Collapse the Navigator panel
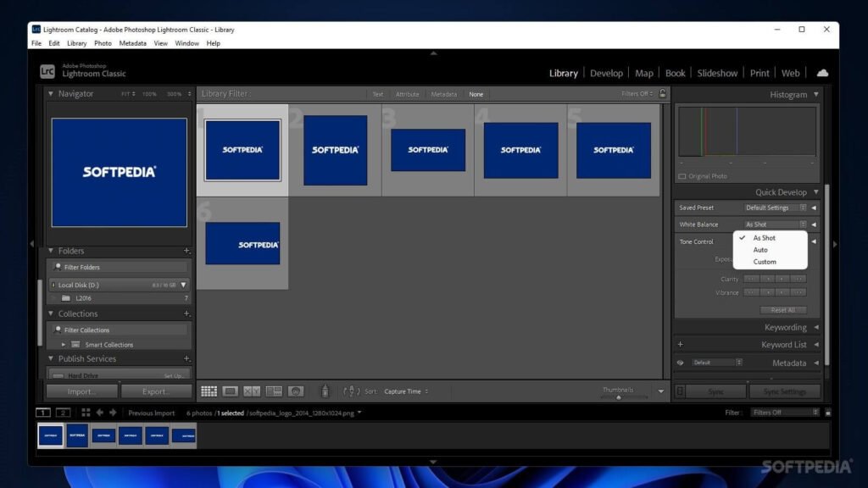The height and width of the screenshot is (488, 868). [x=50, y=94]
